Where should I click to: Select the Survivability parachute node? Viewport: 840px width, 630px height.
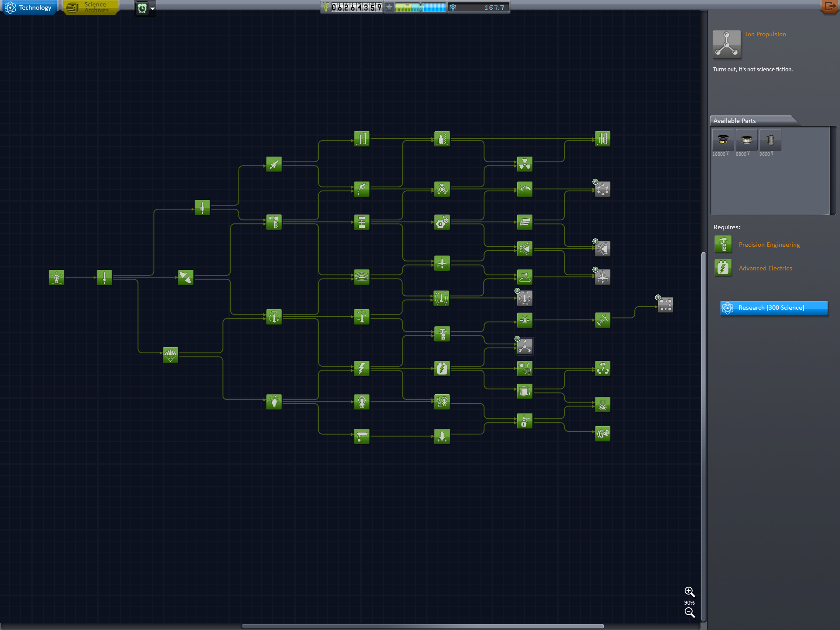point(170,355)
